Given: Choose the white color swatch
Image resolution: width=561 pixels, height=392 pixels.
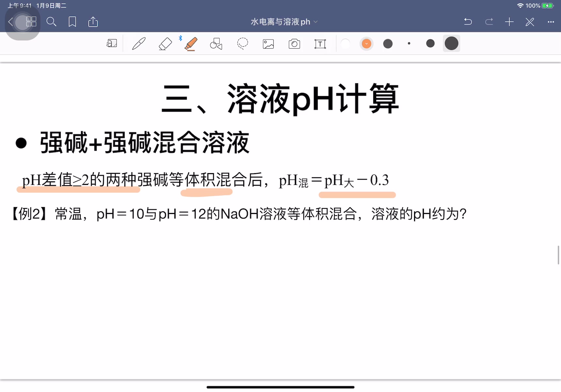Looking at the screenshot, I should [x=345, y=43].
